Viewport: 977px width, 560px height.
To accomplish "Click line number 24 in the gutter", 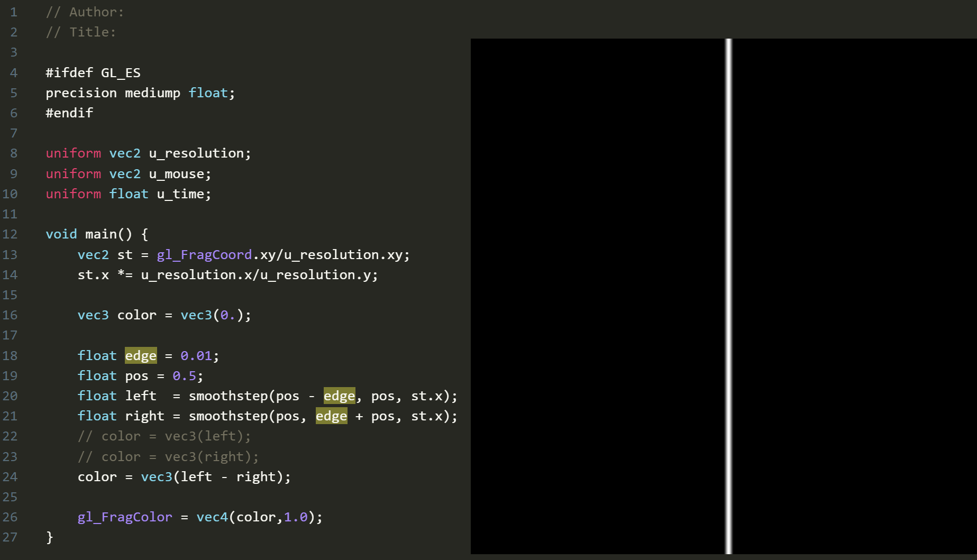I will click(10, 477).
